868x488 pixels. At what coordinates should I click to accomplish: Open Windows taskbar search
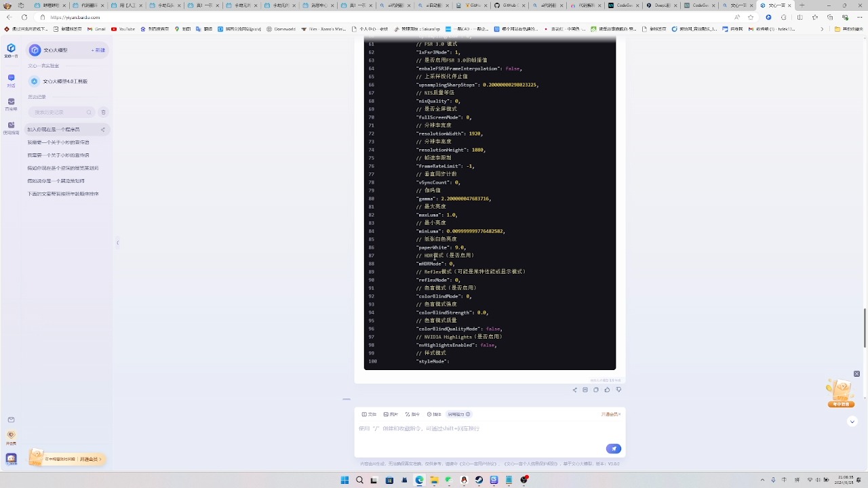click(359, 480)
